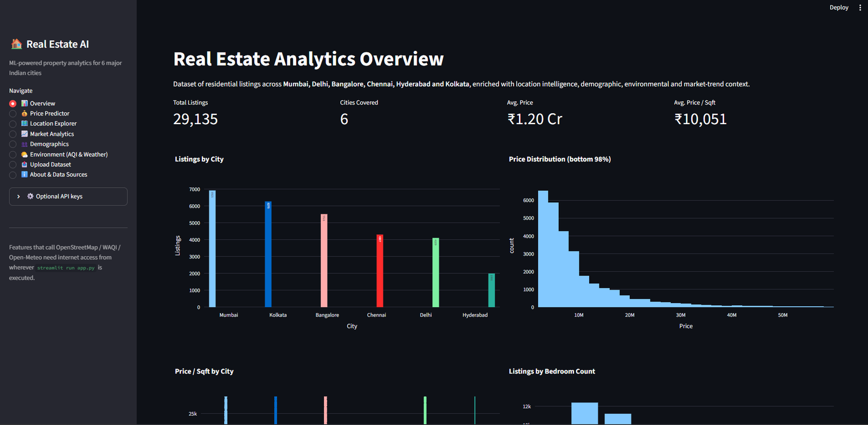Screen dimensions: 868x425
Task: Select the Upload Dataset radio option
Action: click(x=12, y=165)
